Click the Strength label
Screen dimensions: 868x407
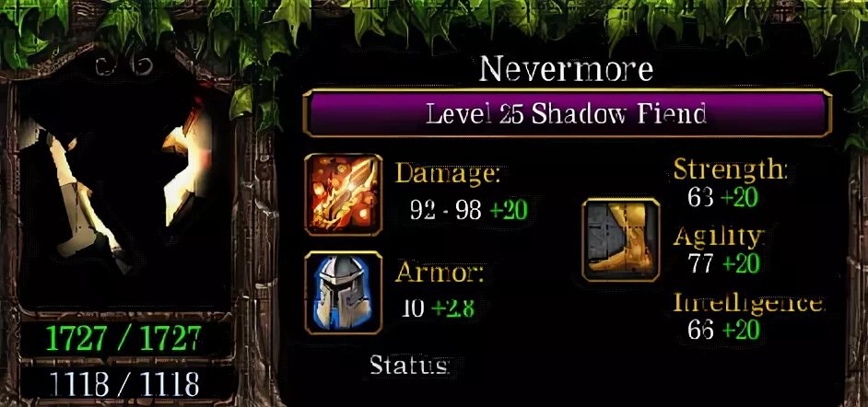point(730,169)
